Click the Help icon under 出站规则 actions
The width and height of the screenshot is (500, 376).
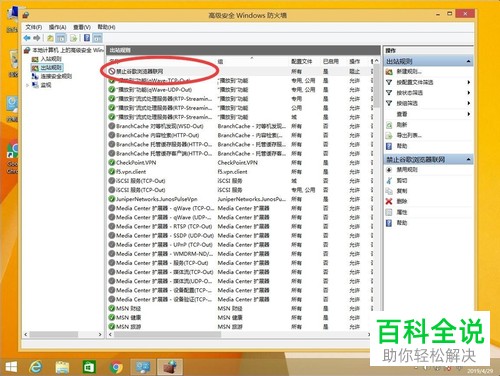pos(389,146)
